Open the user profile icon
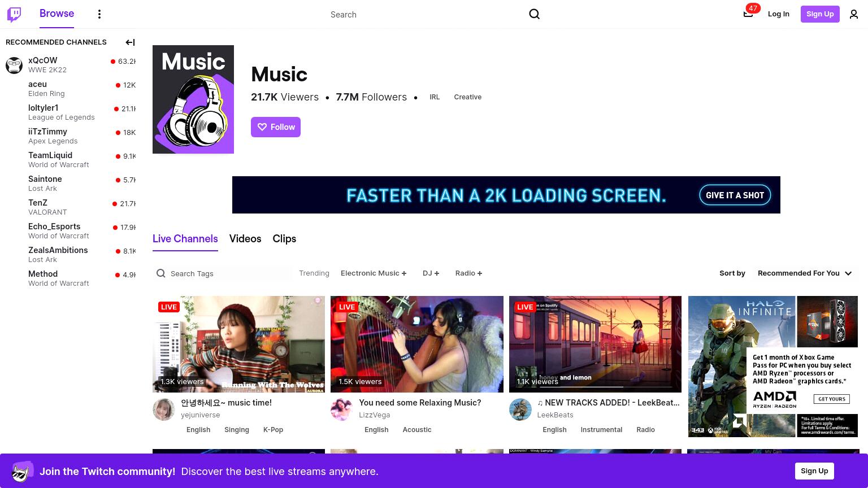868x488 pixels. 854,14
